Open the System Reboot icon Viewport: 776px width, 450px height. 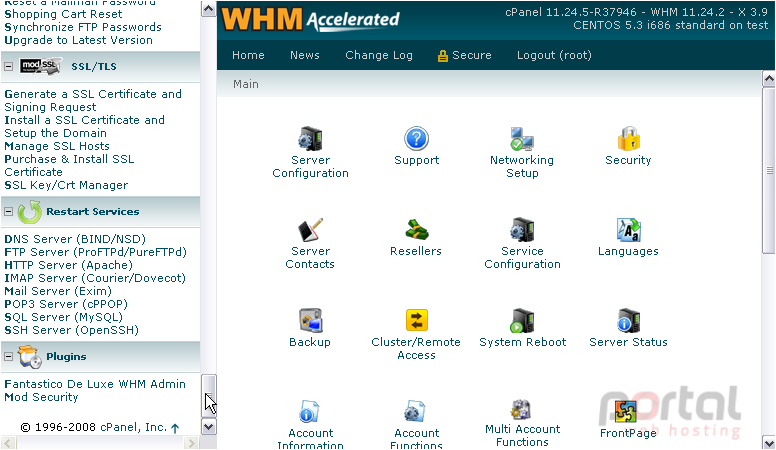click(x=522, y=321)
